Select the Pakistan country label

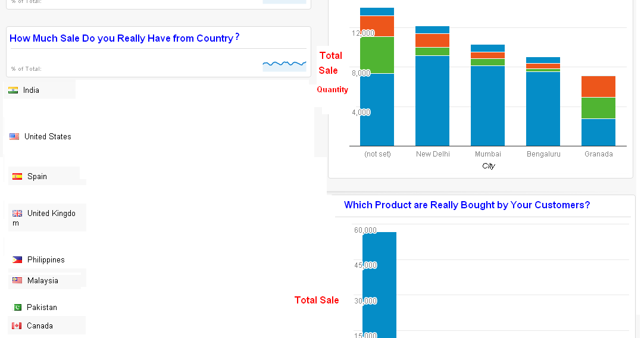point(42,308)
